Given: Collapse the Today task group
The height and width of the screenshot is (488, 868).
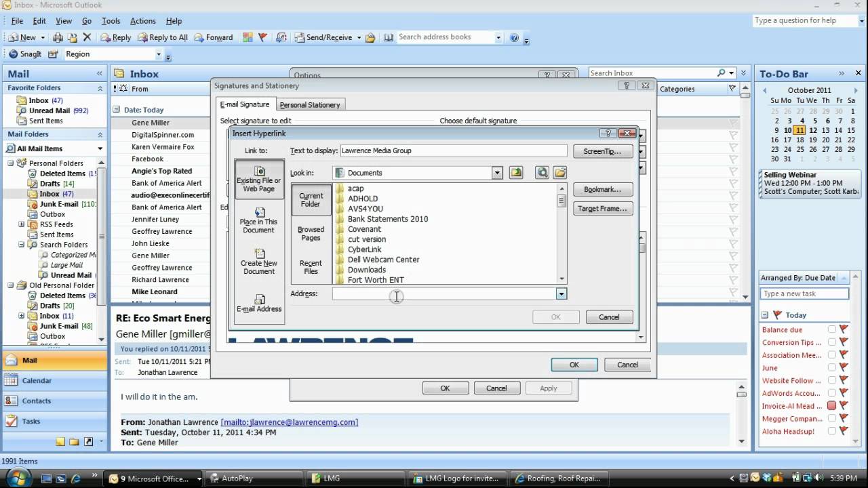Looking at the screenshot, I should point(764,315).
